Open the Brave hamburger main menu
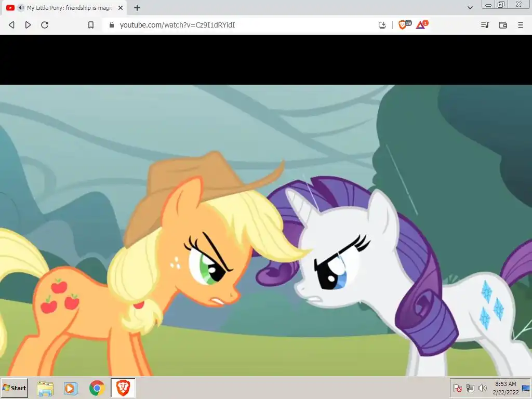This screenshot has height=399, width=532. (x=521, y=25)
